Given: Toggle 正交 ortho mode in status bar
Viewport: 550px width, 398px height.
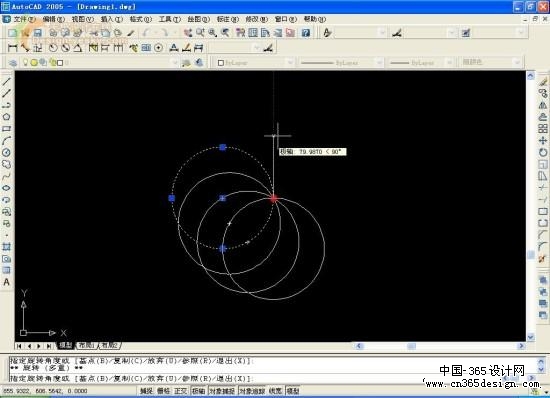Looking at the screenshot, I should point(181,391).
